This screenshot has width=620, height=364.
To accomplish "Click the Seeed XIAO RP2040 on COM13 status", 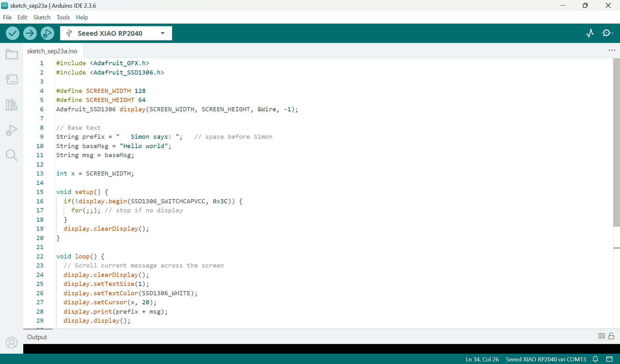I will tap(546, 359).
